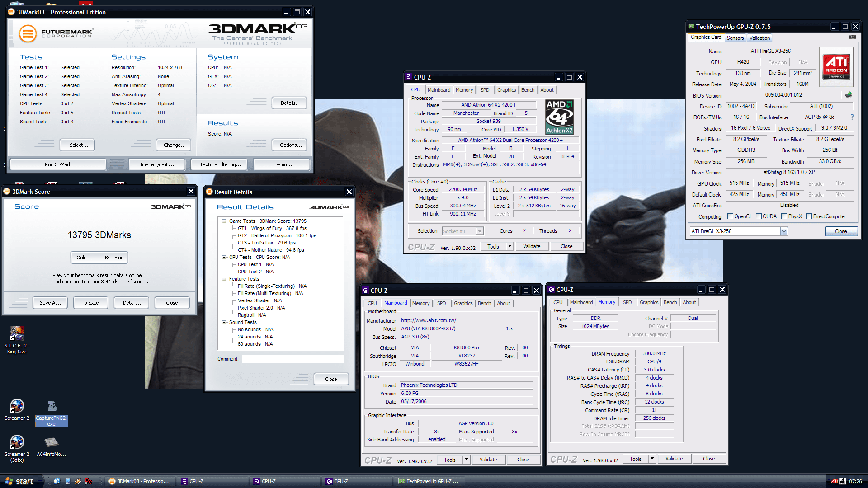Open the Socket #1 selection dropdown

[480, 231]
